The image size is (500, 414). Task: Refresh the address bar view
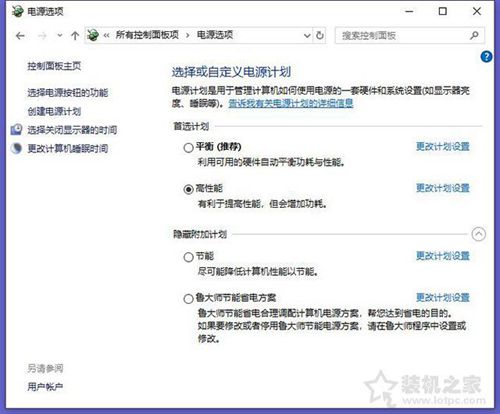coord(320,35)
